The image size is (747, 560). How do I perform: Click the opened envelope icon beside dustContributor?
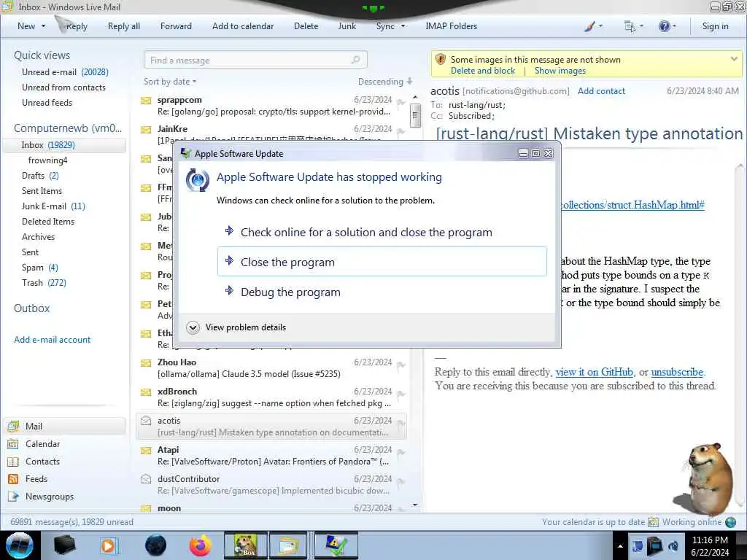pos(146,478)
